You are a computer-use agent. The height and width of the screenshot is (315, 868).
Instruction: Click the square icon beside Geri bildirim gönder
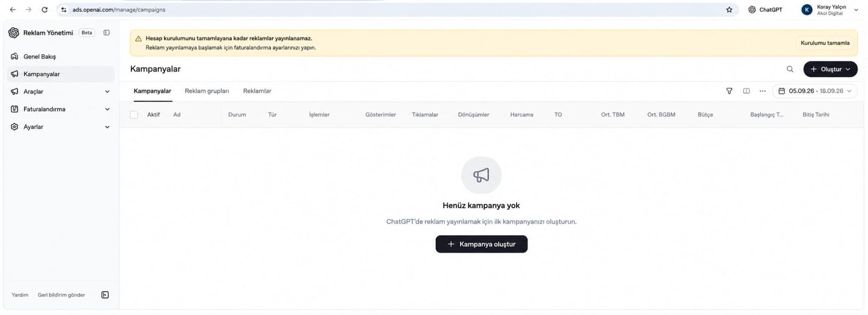tap(105, 295)
